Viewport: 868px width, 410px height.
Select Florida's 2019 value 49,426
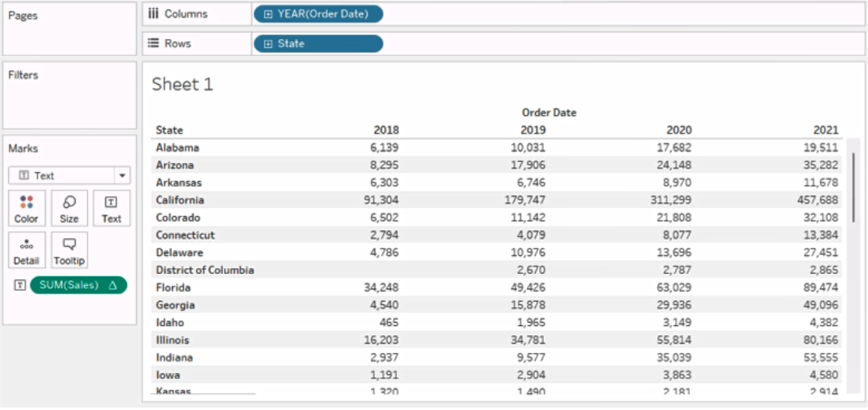pos(528,288)
